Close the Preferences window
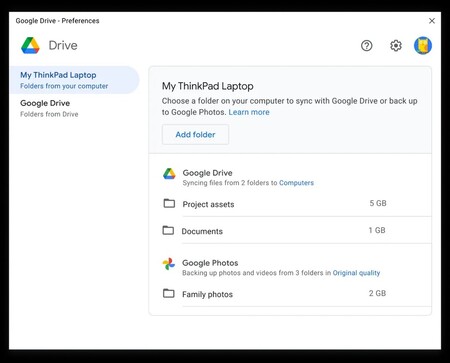450x363 pixels. pos(432,21)
